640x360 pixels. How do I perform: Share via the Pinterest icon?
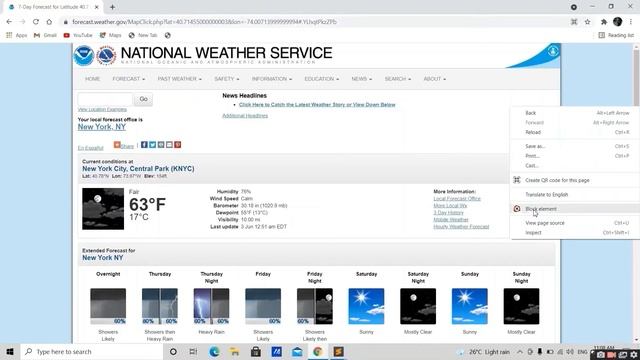[x=178, y=144]
